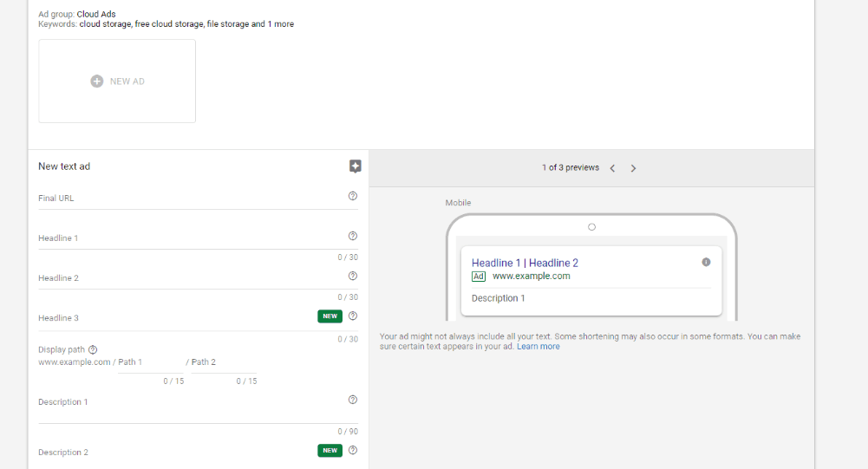
Task: Open help icon beside Display path
Action: [93, 349]
